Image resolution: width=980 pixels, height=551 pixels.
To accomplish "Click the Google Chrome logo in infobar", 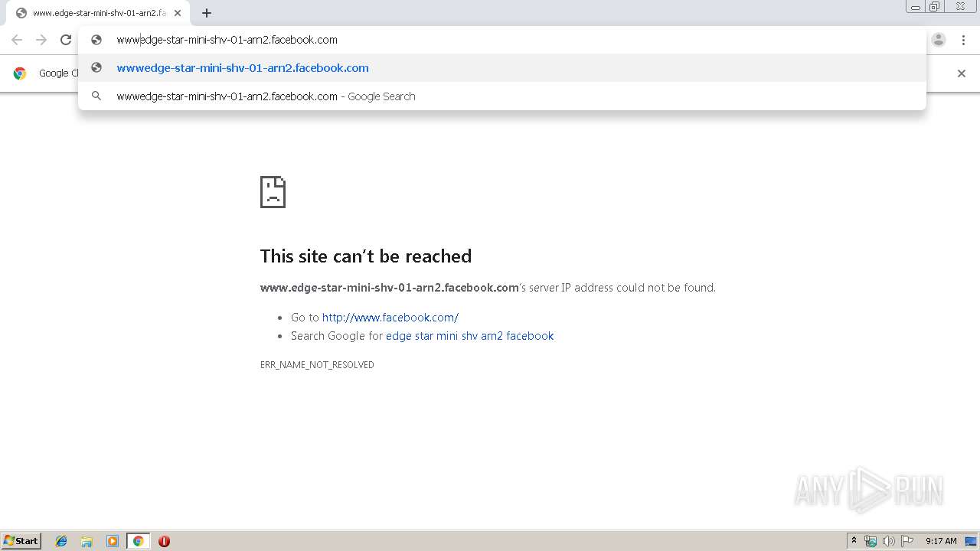I will pyautogui.click(x=20, y=73).
